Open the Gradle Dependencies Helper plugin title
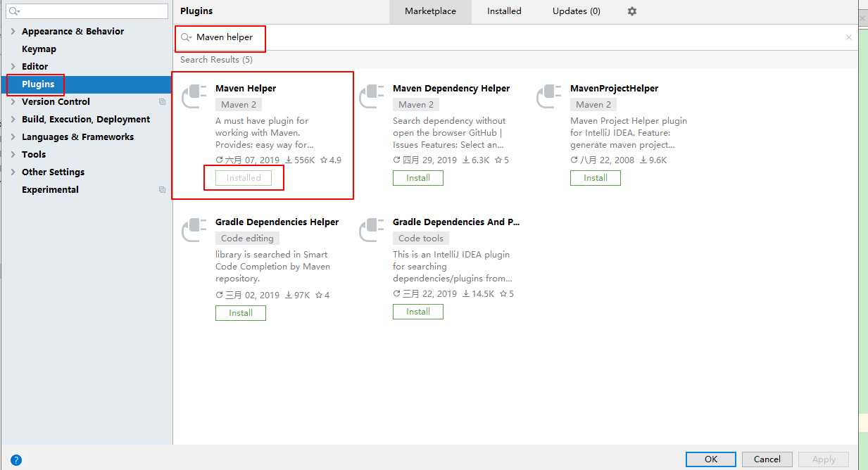This screenshot has height=470, width=868. coord(277,222)
